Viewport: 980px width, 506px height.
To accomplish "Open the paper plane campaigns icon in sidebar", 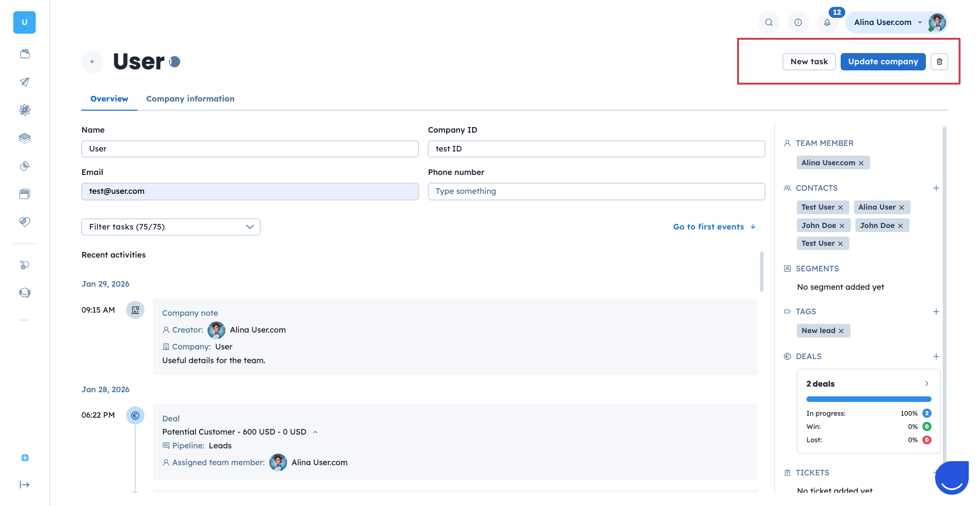I will click(24, 82).
